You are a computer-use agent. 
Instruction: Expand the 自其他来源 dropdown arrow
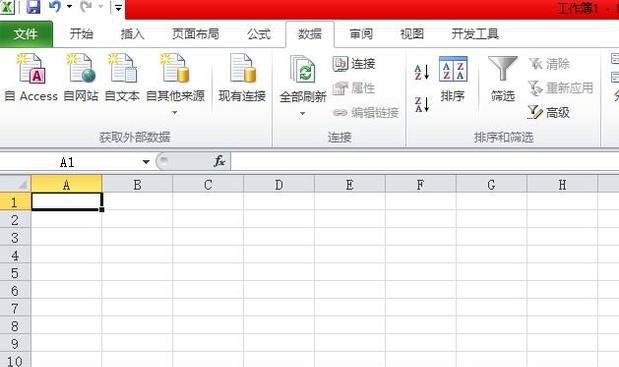[x=174, y=113]
